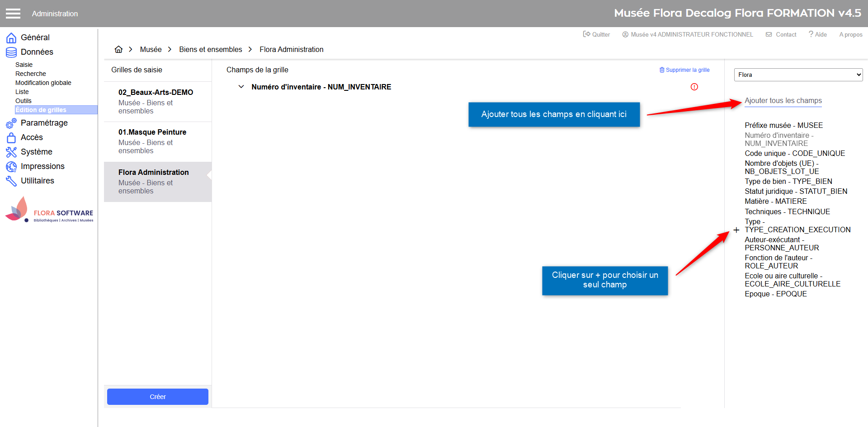Click the Utilitaires wrench icon
868x427 pixels.
click(11, 181)
